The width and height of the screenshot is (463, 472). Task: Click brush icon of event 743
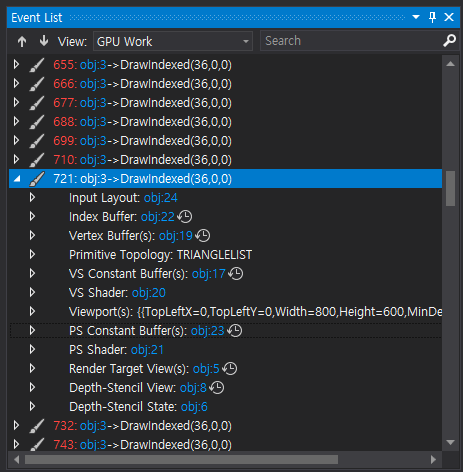(x=37, y=444)
